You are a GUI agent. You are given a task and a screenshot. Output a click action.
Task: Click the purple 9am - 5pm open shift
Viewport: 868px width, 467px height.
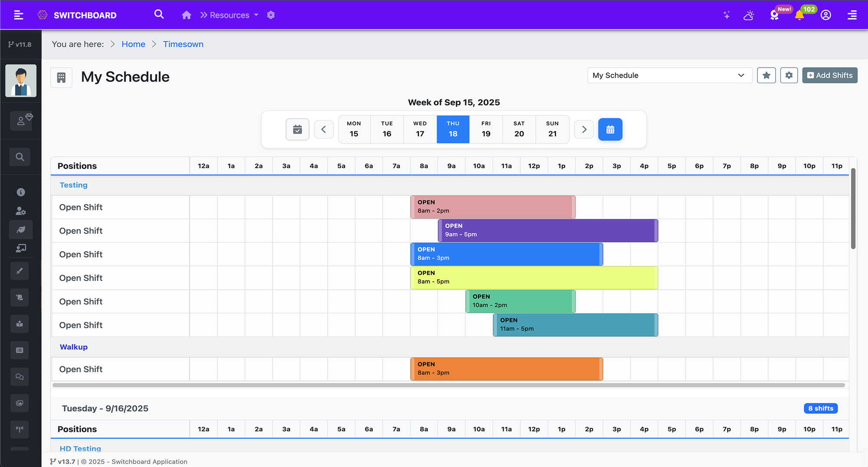[x=548, y=230]
